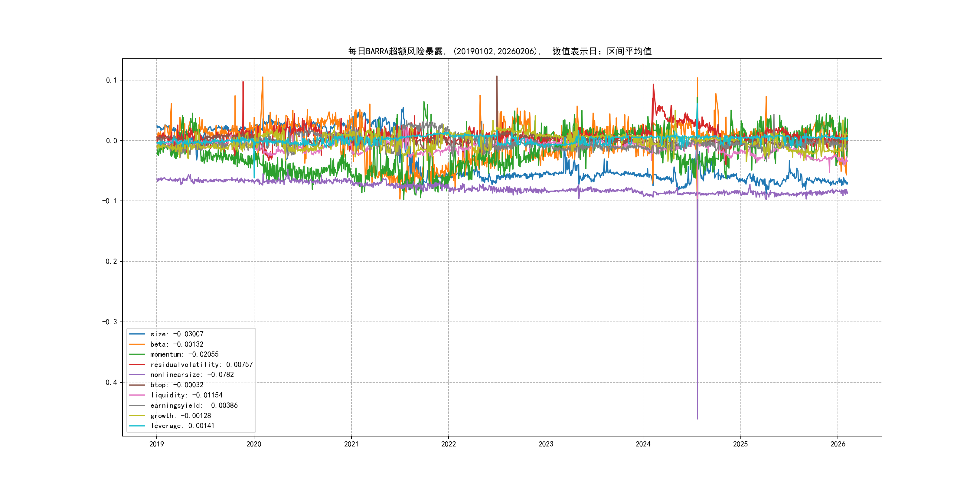980x490 pixels.
Task: Click the btop legend entry label
Action: (x=177, y=385)
